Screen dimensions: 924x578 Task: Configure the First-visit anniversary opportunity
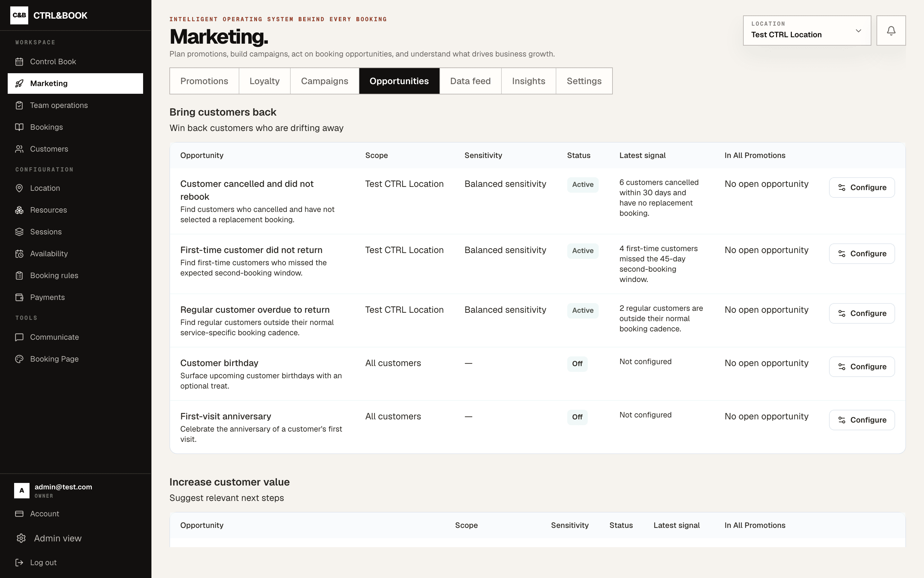[862, 420]
